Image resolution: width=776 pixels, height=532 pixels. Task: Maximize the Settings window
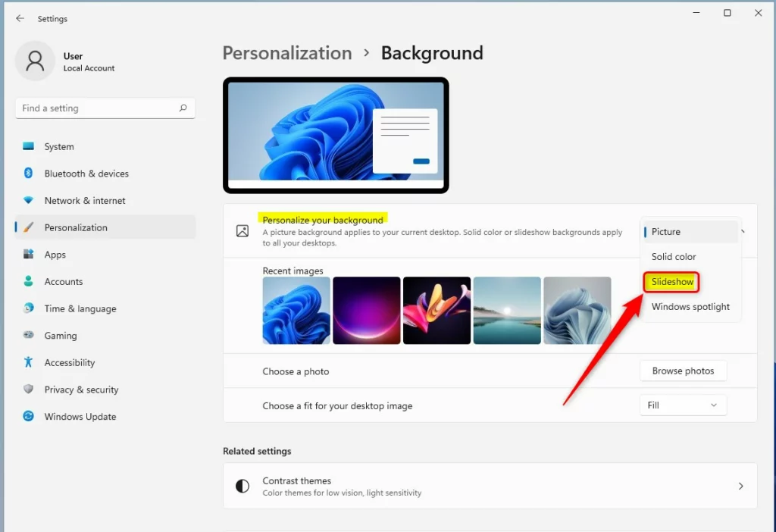click(x=727, y=12)
